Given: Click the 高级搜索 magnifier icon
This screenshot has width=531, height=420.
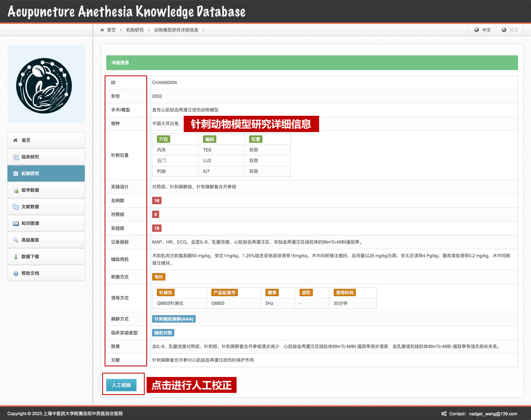Looking at the screenshot, I should click(x=16, y=240).
